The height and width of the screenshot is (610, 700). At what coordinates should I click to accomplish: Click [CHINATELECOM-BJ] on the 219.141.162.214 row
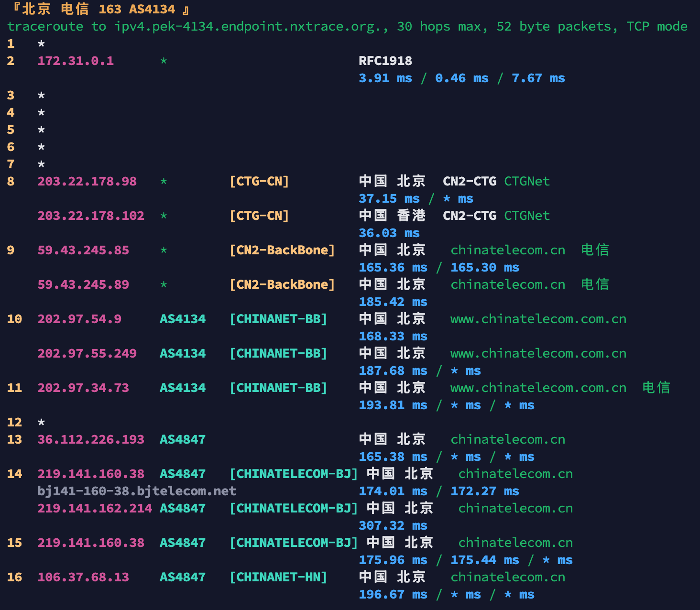(x=294, y=508)
